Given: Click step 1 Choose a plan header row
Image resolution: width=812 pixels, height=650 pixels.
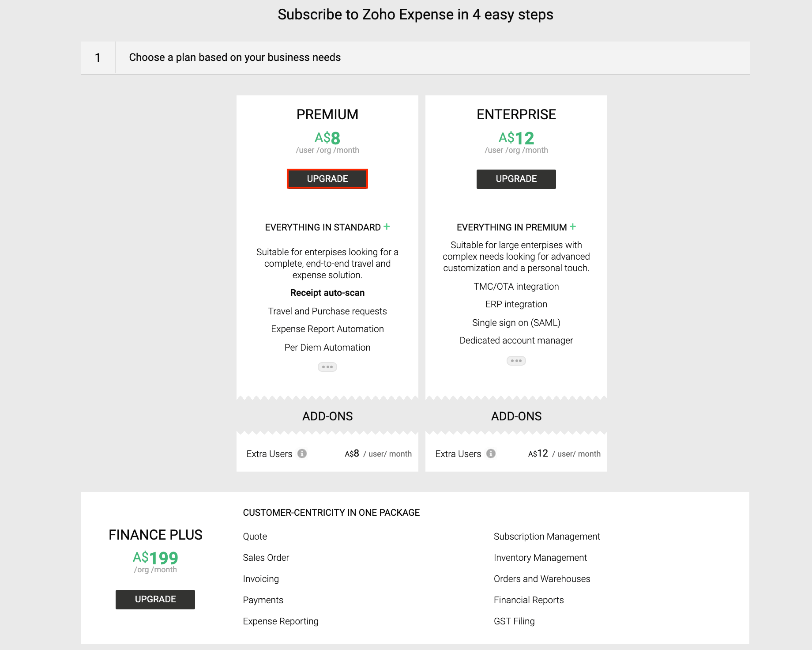Looking at the screenshot, I should 235,57.
